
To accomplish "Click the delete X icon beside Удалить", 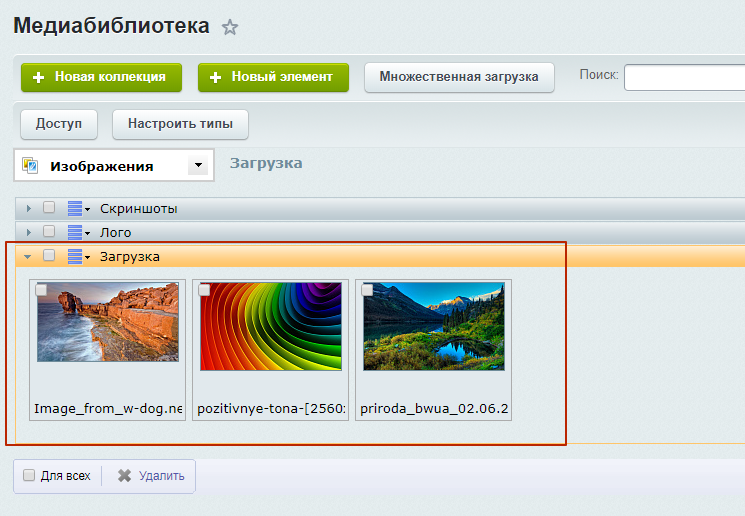I will (125, 476).
